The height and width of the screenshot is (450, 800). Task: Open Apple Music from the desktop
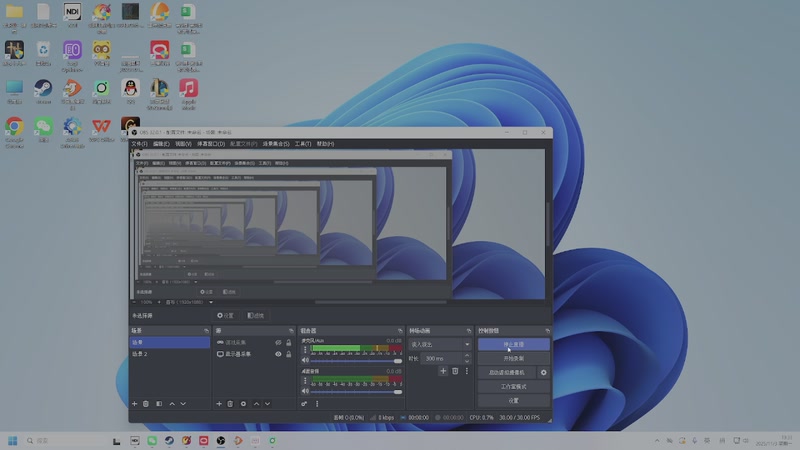(x=189, y=94)
